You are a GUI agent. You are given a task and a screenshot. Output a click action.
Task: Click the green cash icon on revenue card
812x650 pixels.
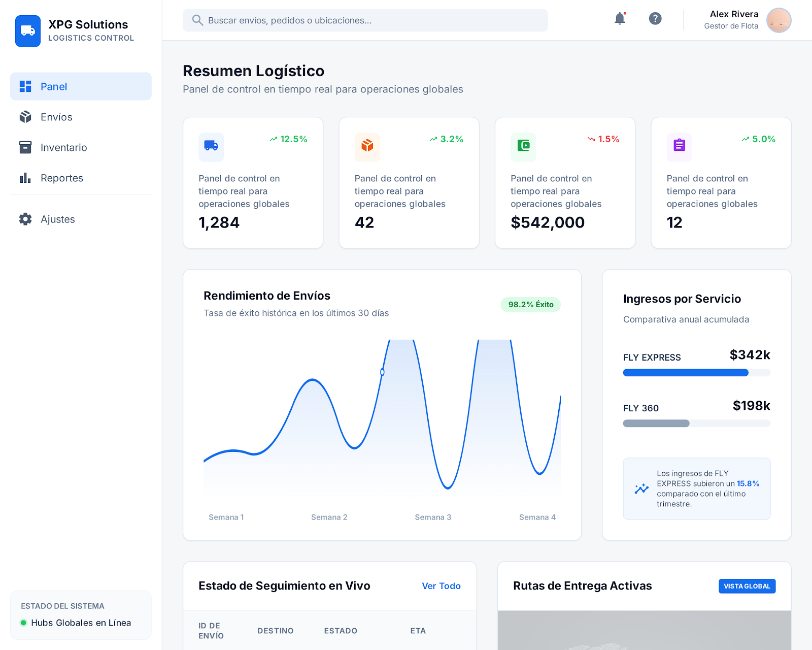(x=523, y=147)
